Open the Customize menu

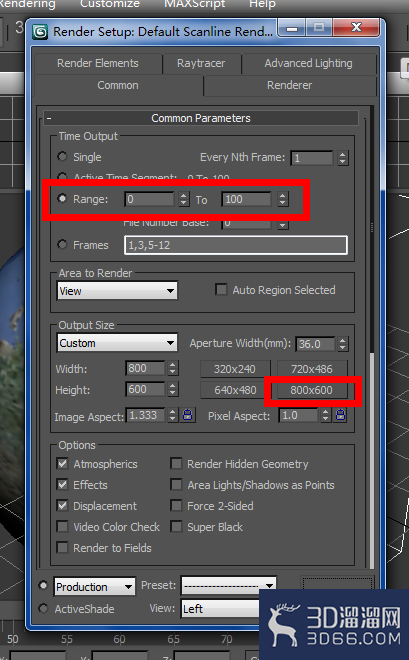[110, 4]
